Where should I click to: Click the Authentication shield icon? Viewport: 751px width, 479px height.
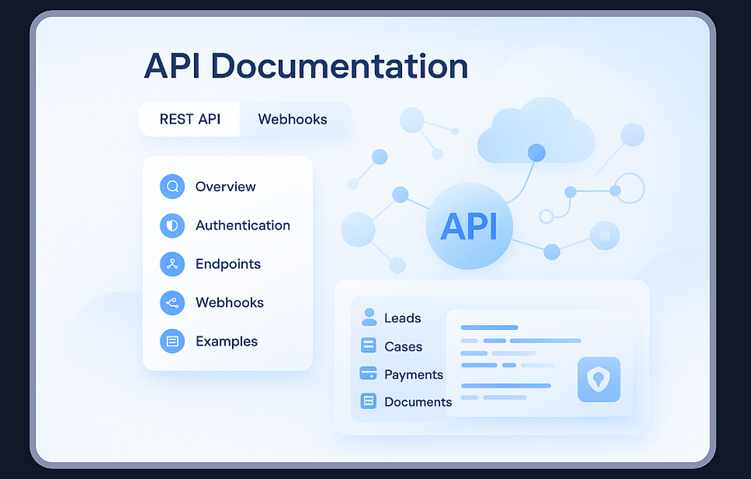[172, 226]
